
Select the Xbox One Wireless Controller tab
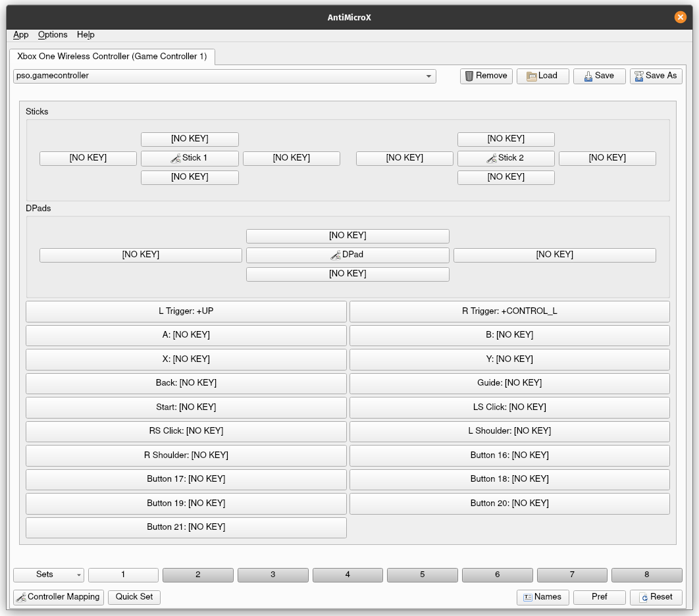112,57
